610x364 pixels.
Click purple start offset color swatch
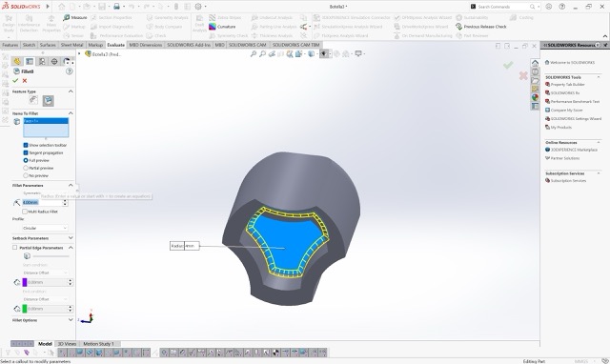25,282
